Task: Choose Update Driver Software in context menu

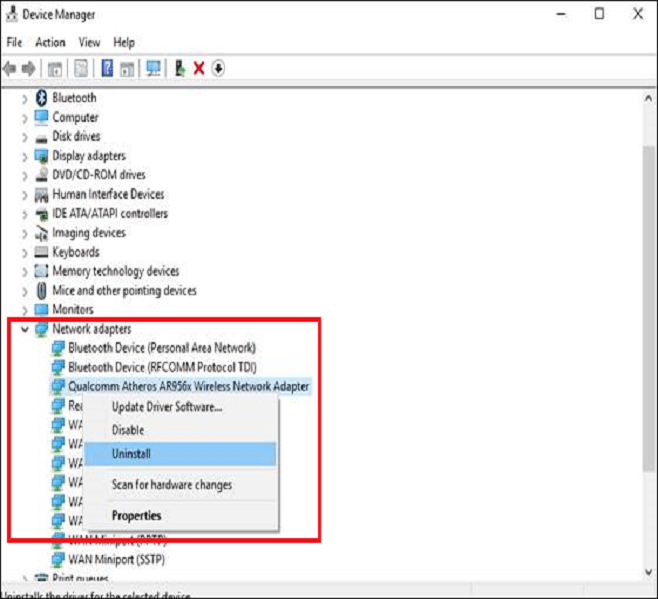Action: [x=181, y=407]
